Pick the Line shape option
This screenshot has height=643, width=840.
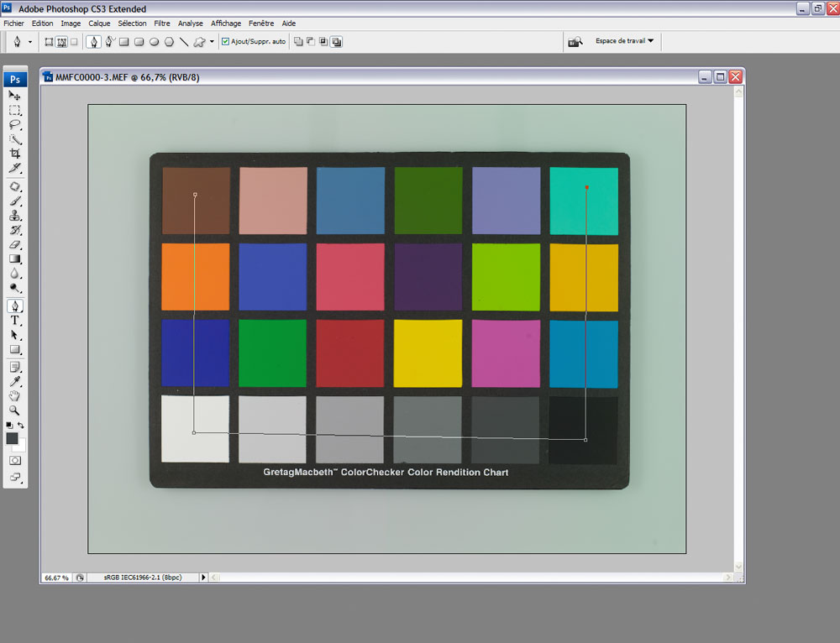pyautogui.click(x=184, y=42)
